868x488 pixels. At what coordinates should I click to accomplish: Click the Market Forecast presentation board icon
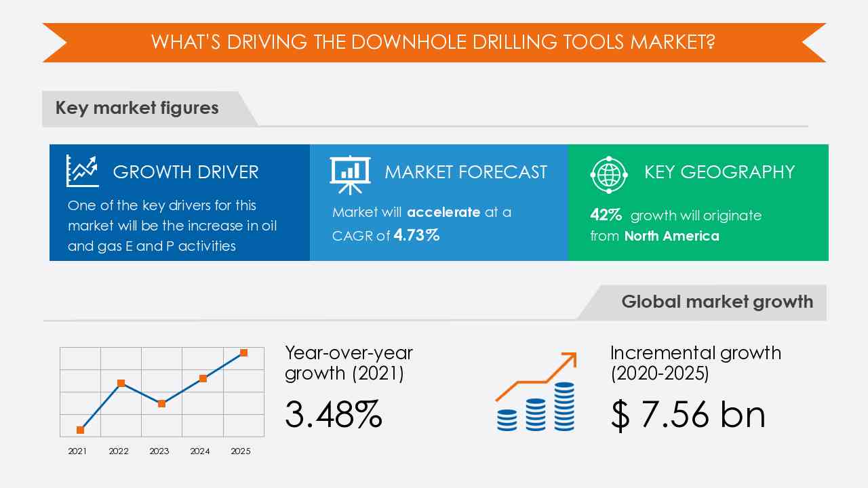pyautogui.click(x=350, y=171)
